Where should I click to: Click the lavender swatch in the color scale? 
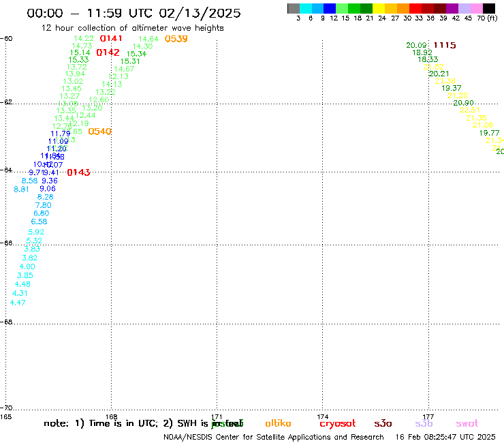(x=464, y=8)
